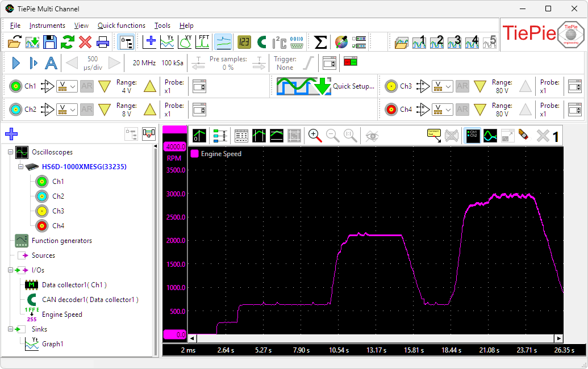Click the FFT spectrum graph icon

coord(203,41)
